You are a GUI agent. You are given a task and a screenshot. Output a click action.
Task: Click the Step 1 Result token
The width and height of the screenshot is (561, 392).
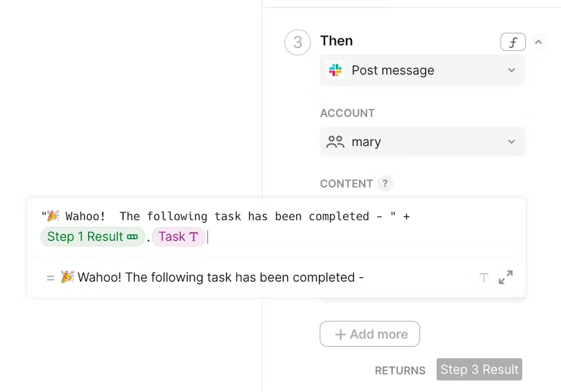pos(93,237)
